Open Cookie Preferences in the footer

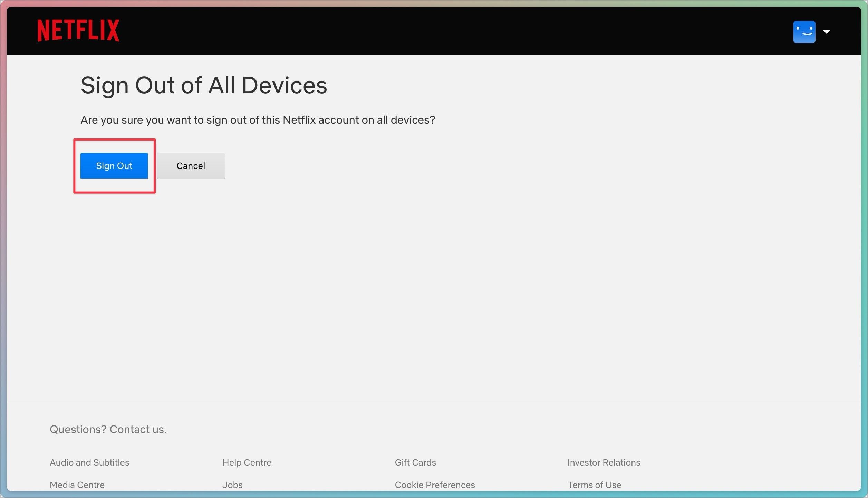click(x=435, y=485)
